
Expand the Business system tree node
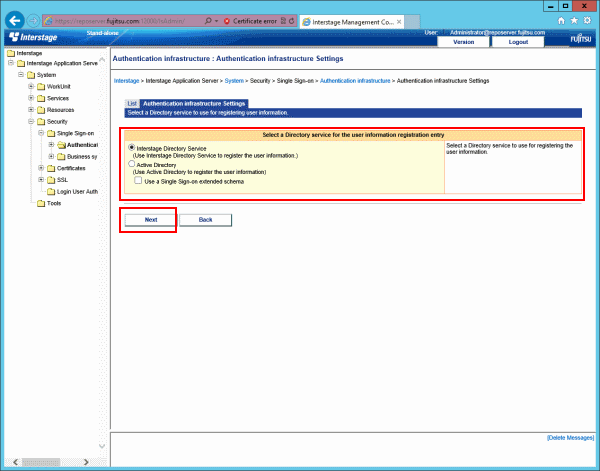(x=51, y=156)
